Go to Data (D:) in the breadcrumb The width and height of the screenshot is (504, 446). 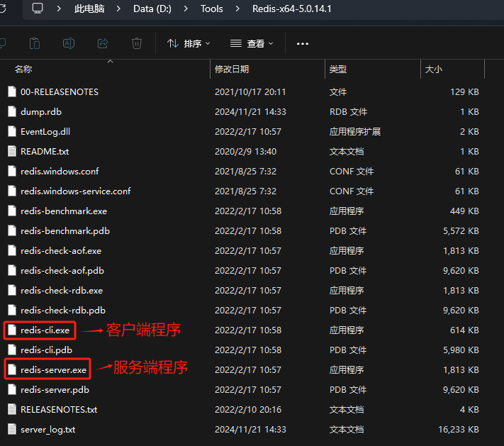click(x=152, y=9)
